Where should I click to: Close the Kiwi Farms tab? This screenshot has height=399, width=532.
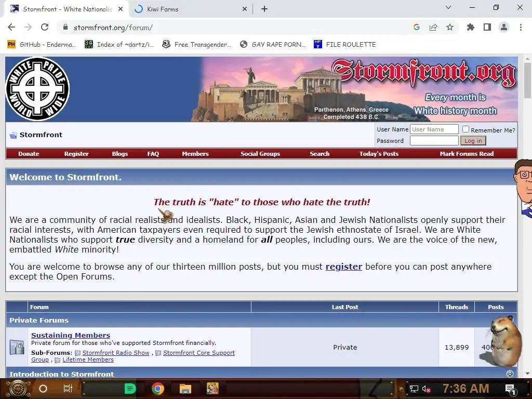pyautogui.click(x=245, y=9)
